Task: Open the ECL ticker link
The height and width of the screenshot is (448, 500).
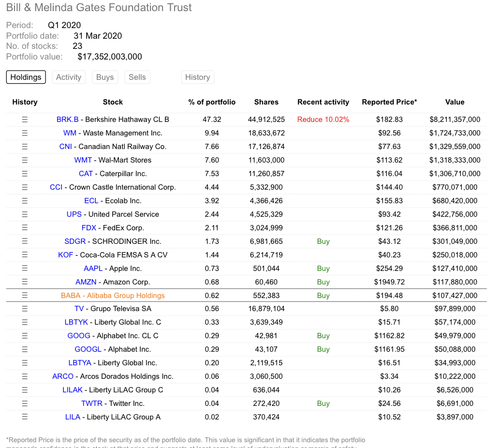Action: pyautogui.click(x=91, y=201)
